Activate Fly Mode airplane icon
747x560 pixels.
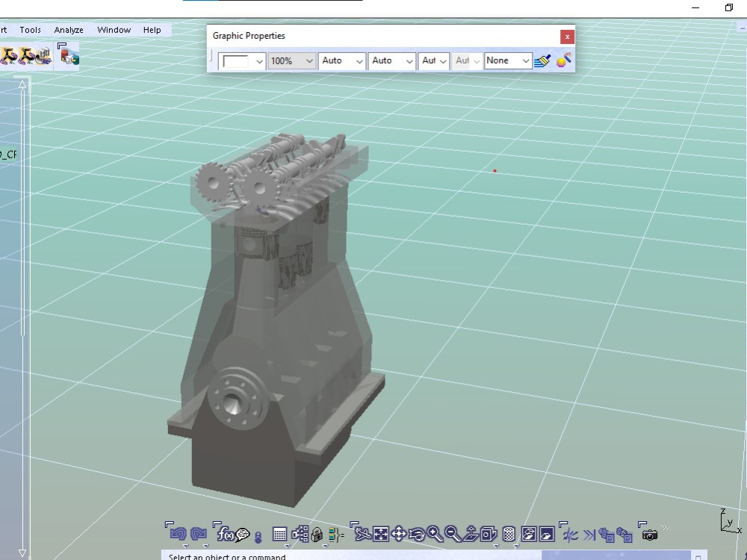point(362,535)
